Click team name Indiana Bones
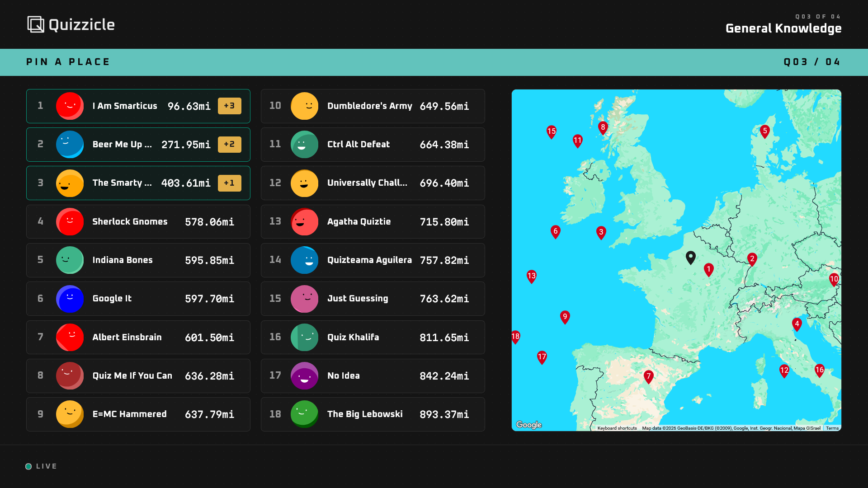 (x=123, y=260)
